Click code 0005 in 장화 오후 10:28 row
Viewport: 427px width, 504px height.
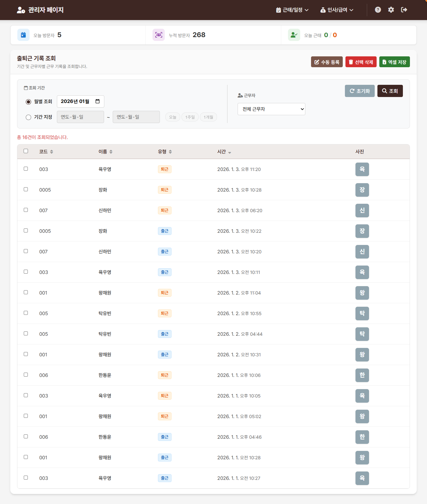(45, 190)
